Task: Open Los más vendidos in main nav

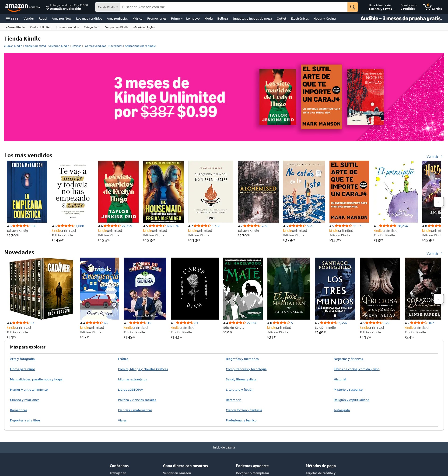Action: [89, 19]
